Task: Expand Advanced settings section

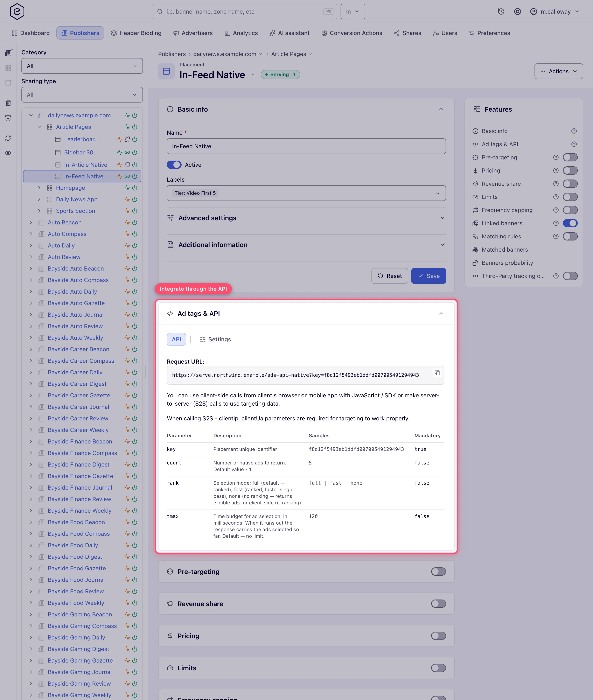Action: point(306,218)
